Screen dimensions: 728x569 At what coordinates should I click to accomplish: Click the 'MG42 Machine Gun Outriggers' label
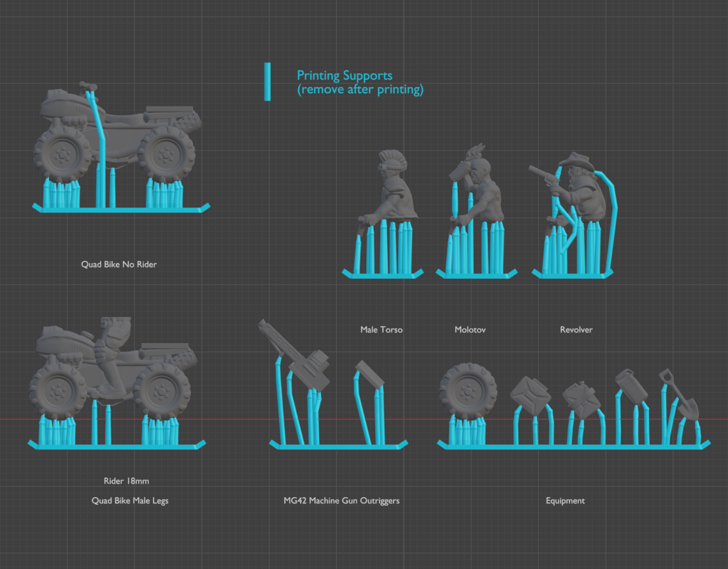pyautogui.click(x=341, y=501)
